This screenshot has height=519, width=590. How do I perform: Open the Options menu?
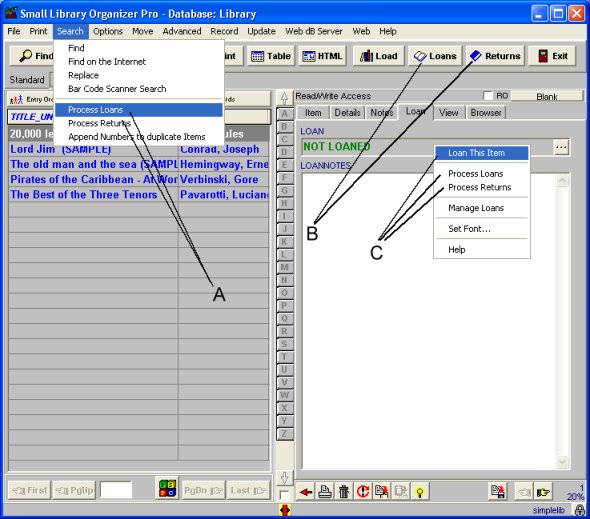tap(108, 31)
